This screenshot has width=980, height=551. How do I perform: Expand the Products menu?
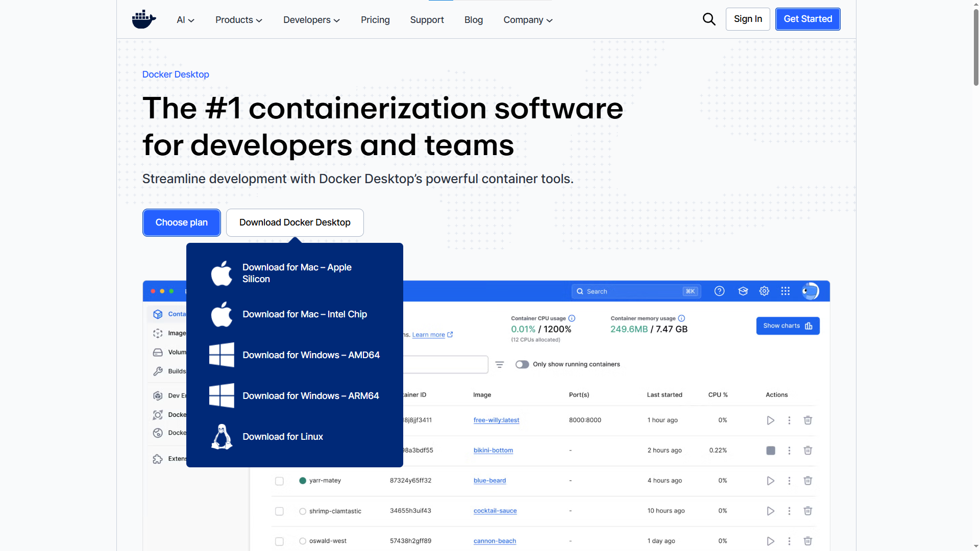239,20
